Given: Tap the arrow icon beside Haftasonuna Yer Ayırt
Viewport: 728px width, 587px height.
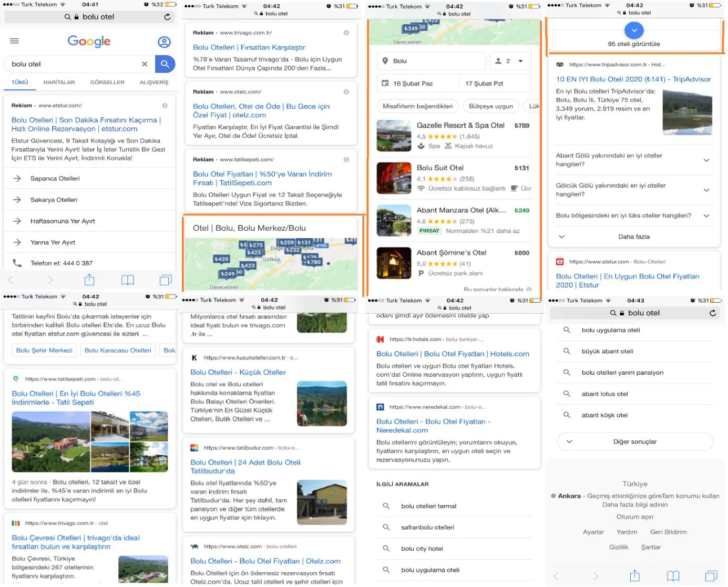Looking at the screenshot, I should (17, 221).
